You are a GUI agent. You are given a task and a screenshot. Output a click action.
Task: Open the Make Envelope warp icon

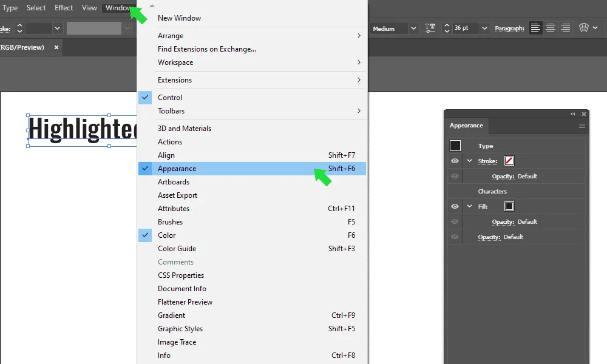(584, 28)
